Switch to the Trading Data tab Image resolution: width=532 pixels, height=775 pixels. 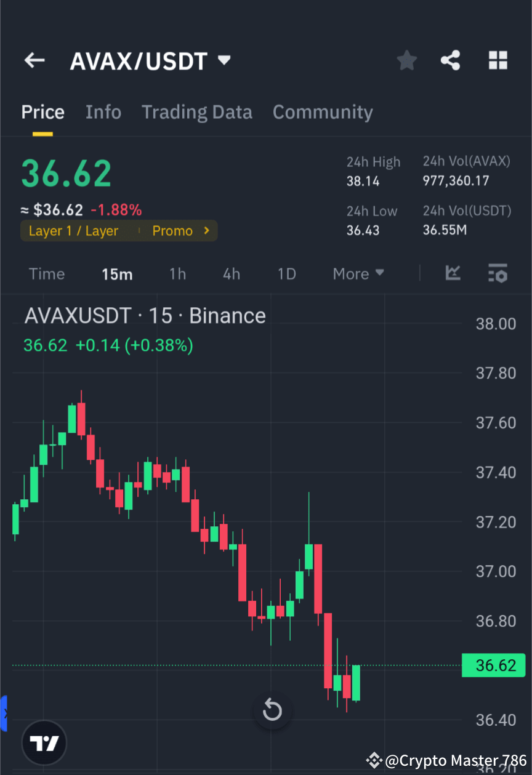197,112
